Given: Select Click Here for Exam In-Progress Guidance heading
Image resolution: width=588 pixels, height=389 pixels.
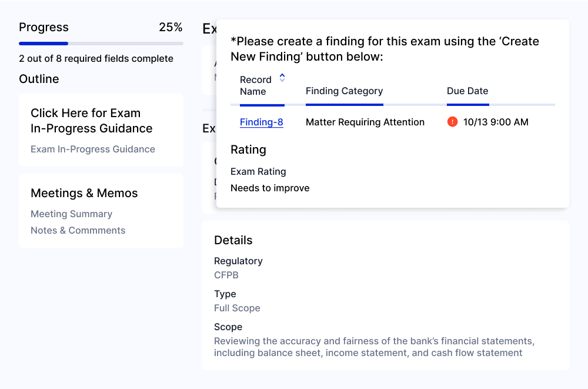Looking at the screenshot, I should pyautogui.click(x=92, y=121).
